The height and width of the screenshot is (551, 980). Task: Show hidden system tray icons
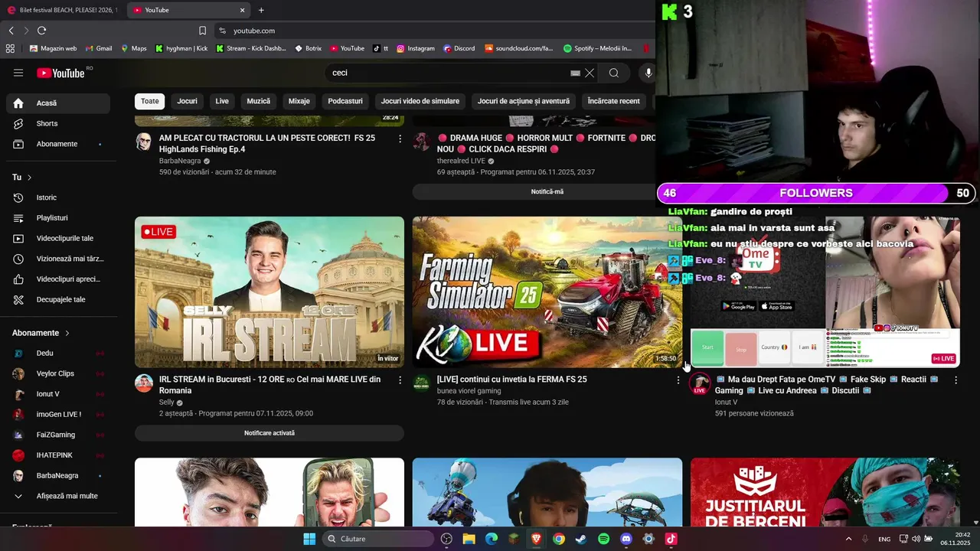point(848,539)
